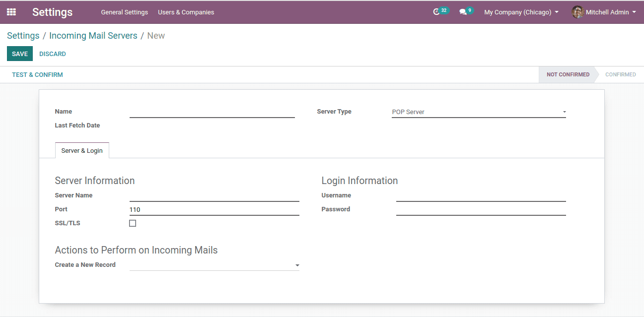Toggle the SSL/TLS checkbox
This screenshot has height=317, width=644.
tap(133, 223)
